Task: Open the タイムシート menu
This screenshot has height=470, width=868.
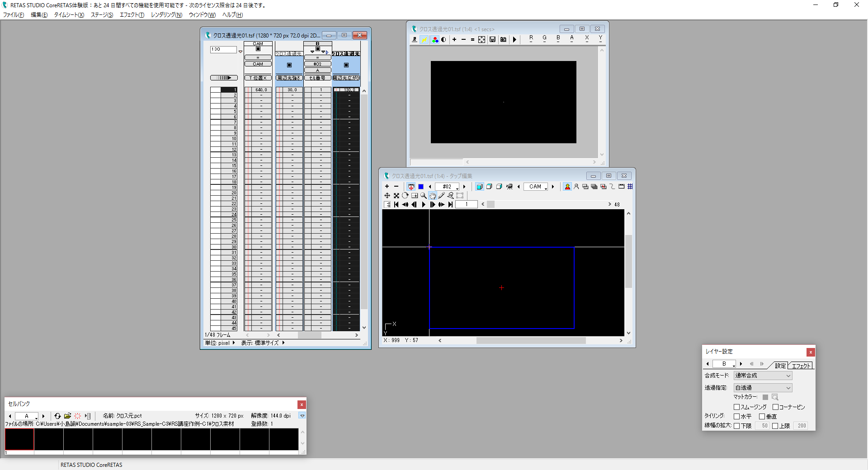Action: [69, 15]
